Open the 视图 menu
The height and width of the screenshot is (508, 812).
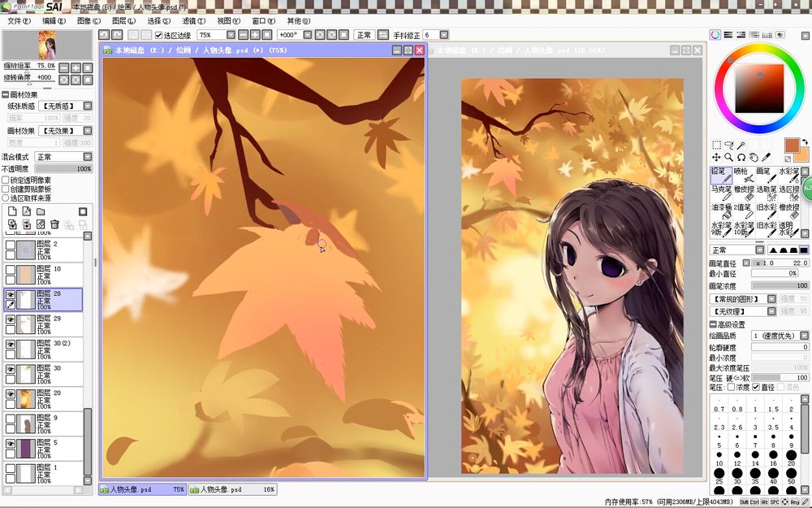pos(228,21)
